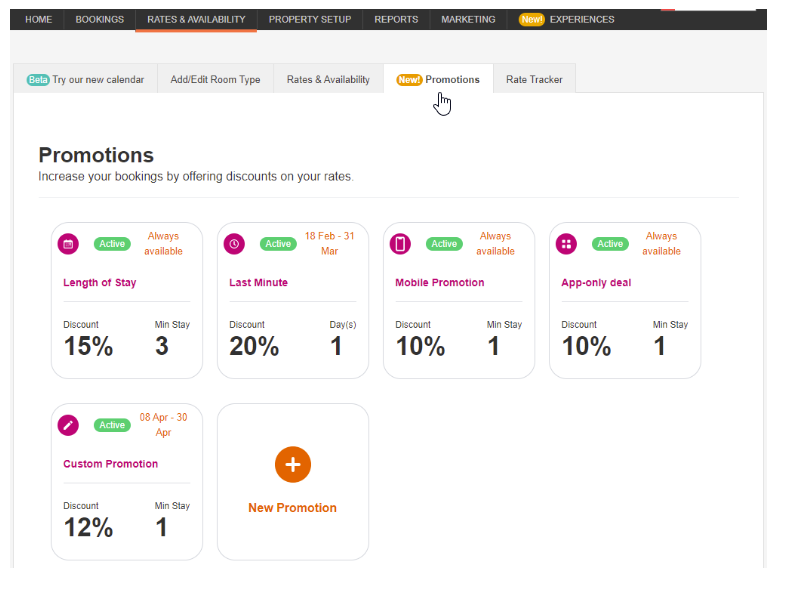Open the Bookings menu
This screenshot has height=591, width=793.
point(100,20)
